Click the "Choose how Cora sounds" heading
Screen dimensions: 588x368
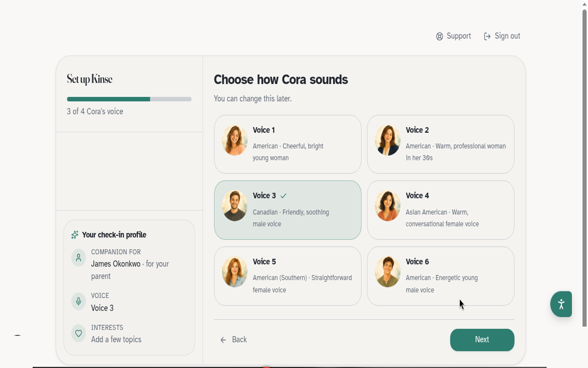tap(281, 80)
